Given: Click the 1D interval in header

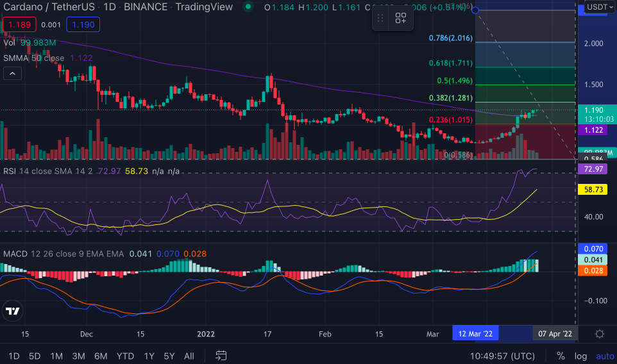Looking at the screenshot, I should 110,6.
